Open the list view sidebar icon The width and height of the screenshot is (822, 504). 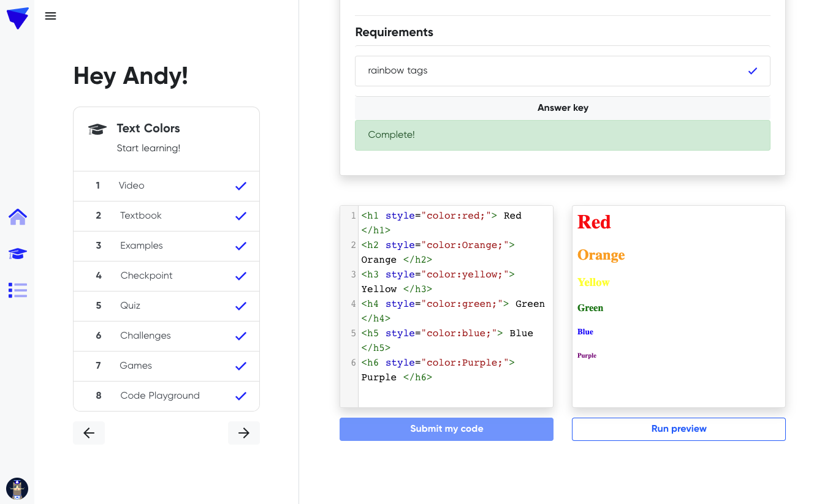tap(18, 290)
